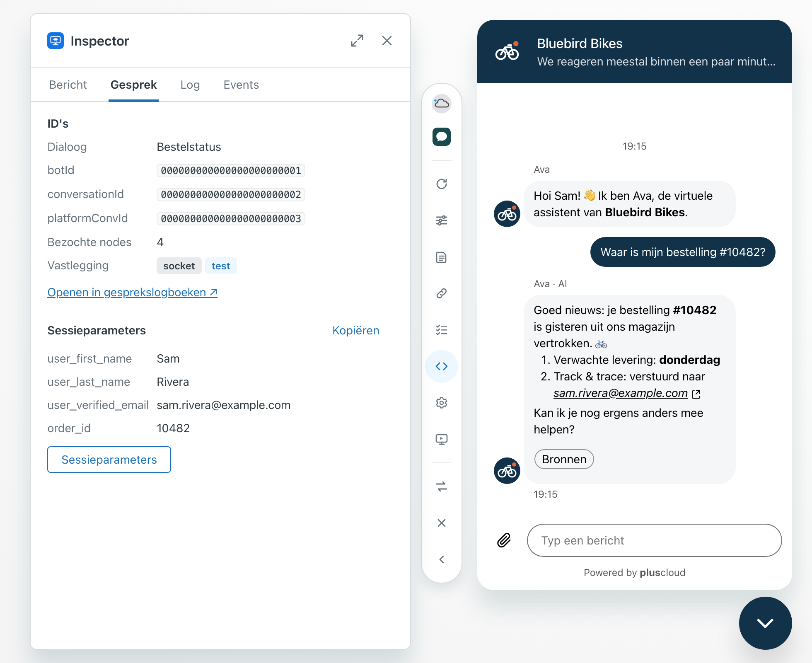
Task: Click the Bezochte nodes value 4
Action: tap(160, 242)
